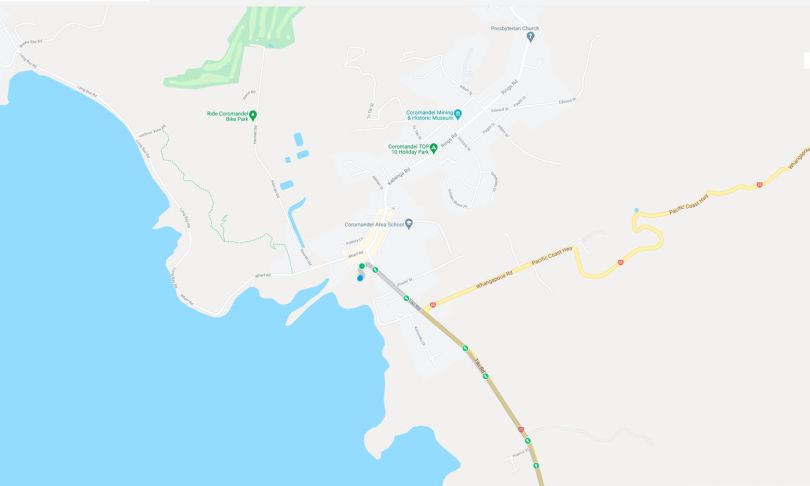Select the Coromandel Mining & Historic Museum pin
810x486 pixels.
(x=458, y=114)
